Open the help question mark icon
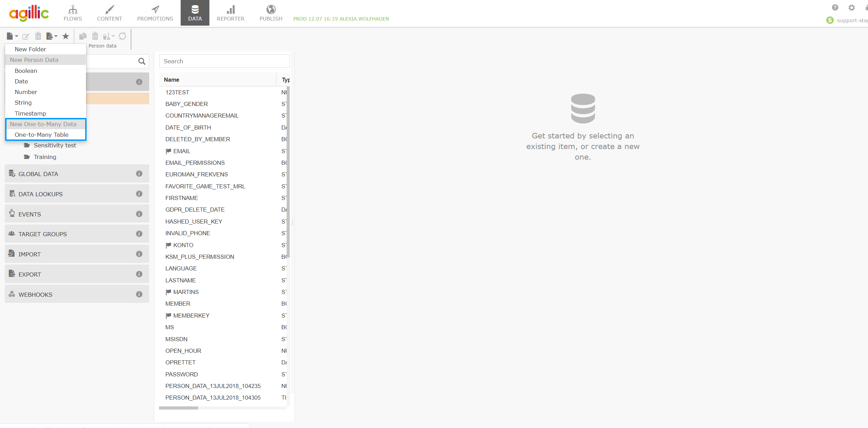Screen dimensions: 868x428 coord(835,8)
